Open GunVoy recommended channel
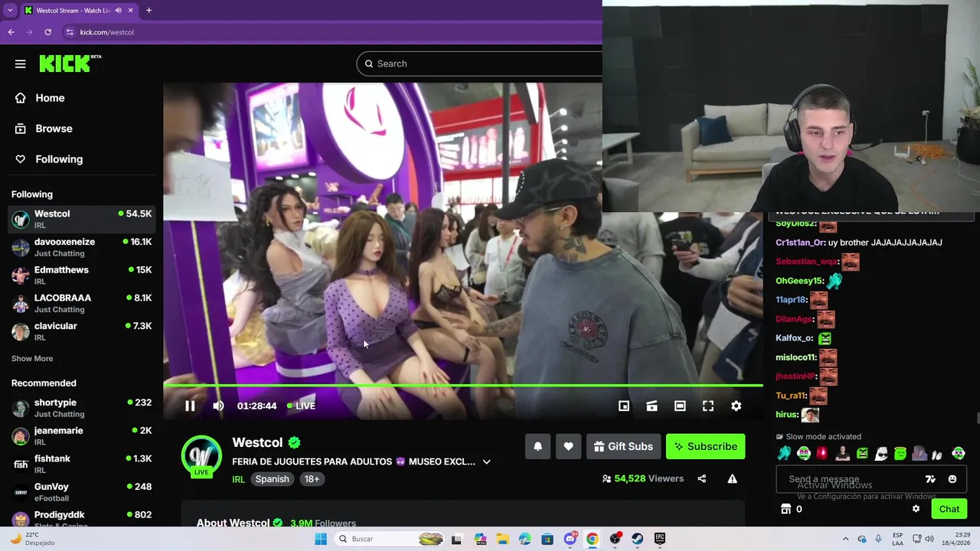Image resolution: width=980 pixels, height=551 pixels. (x=81, y=492)
